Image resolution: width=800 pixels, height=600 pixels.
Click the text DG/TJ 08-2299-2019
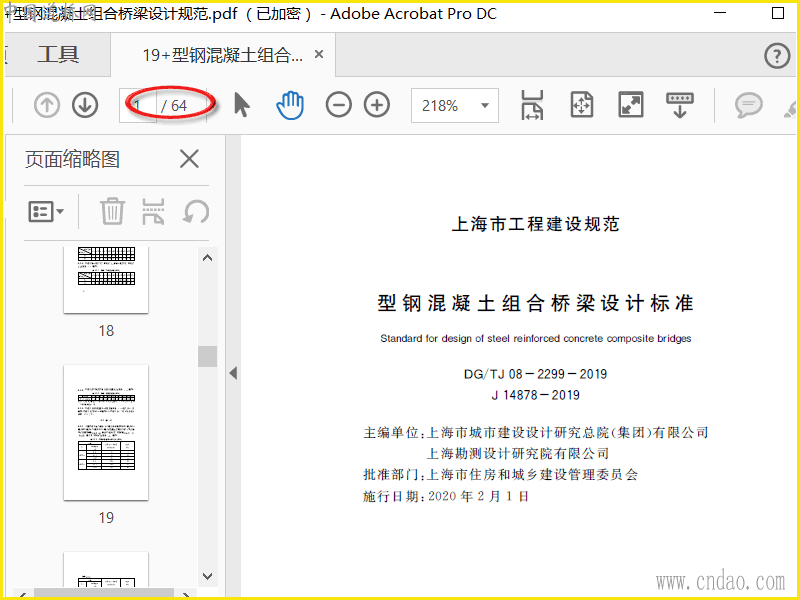(x=535, y=374)
